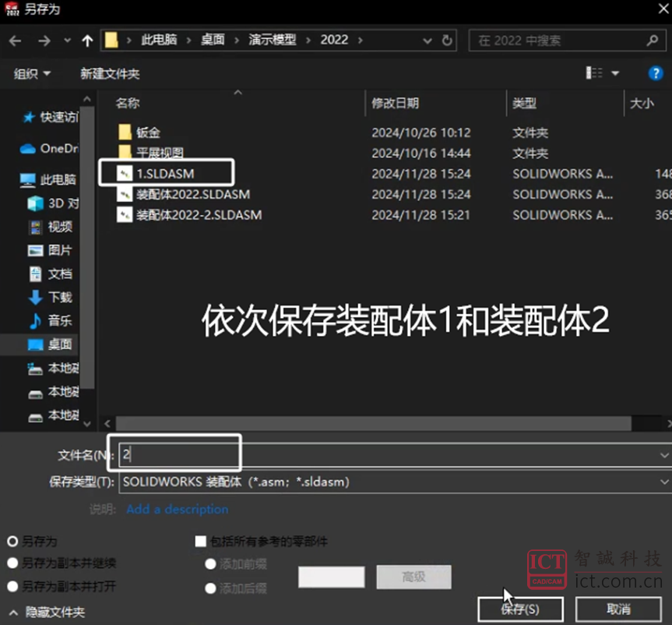
Task: Select 添加前缀 radio button
Action: tap(210, 564)
